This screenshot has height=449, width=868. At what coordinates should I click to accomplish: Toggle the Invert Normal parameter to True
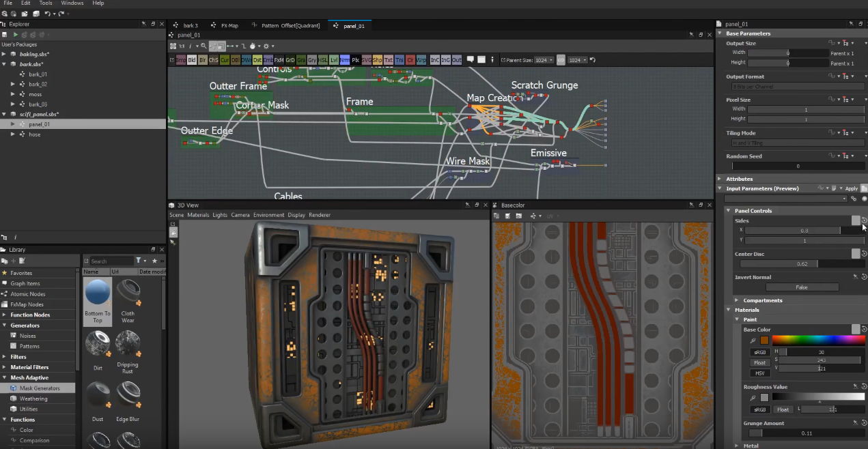coord(802,287)
